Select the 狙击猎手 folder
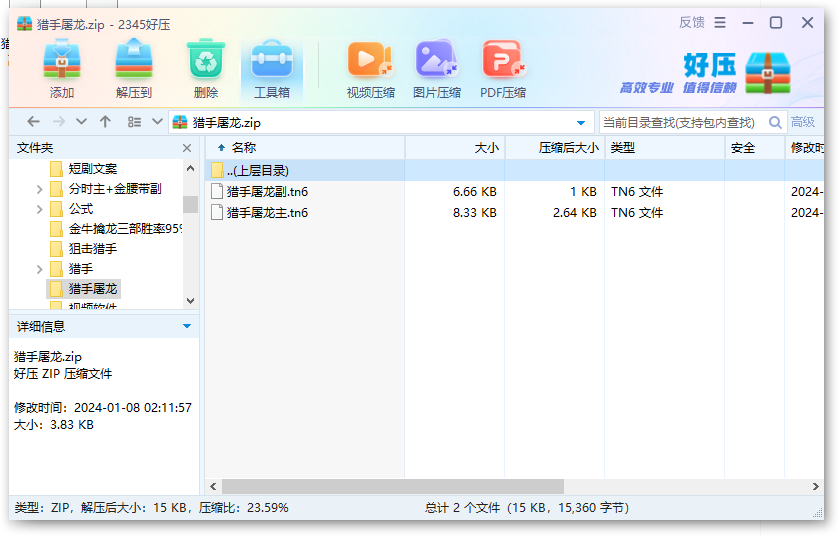This screenshot has height=536, width=839. pos(93,249)
